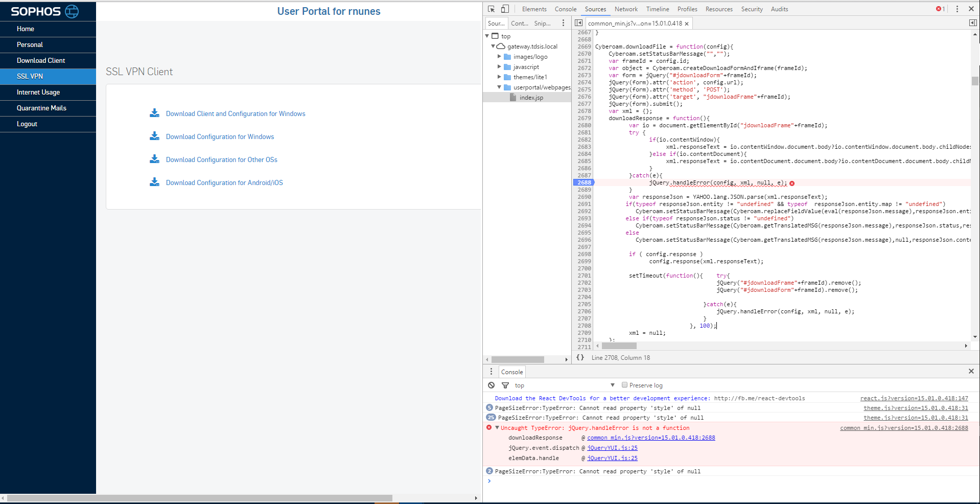Collapse the userportal/webpages folder
This screenshot has height=504, width=980.
coord(499,87)
